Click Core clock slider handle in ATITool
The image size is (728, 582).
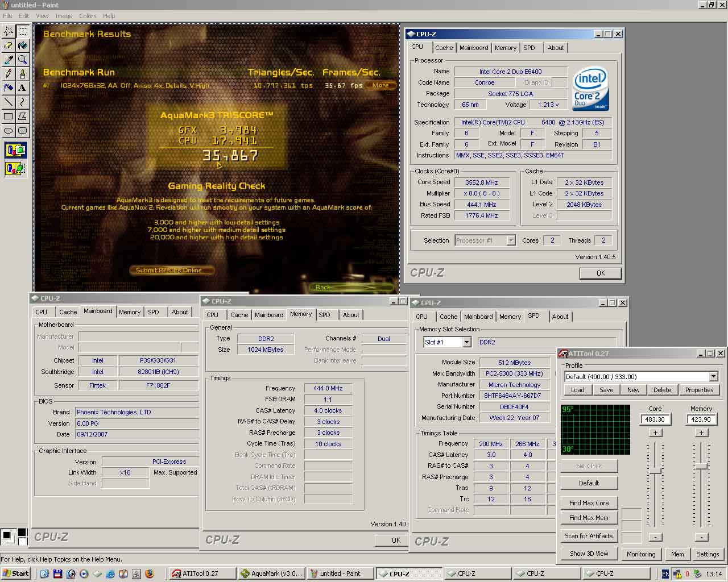(655, 471)
